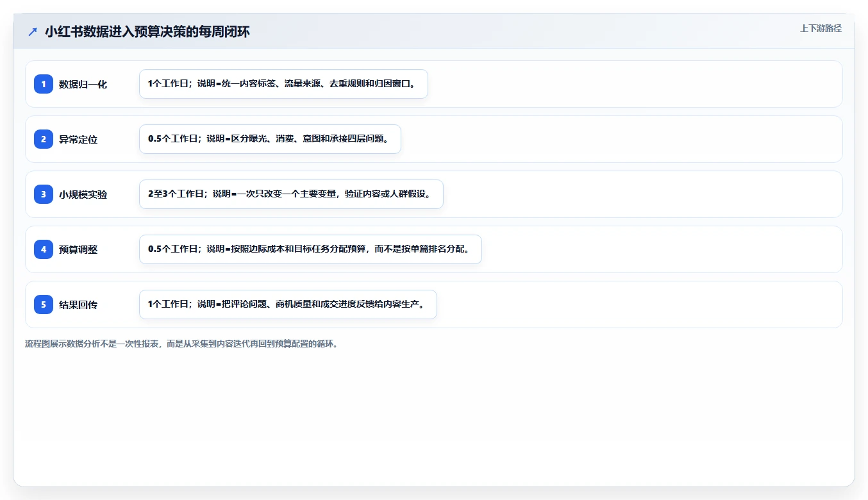Click the step number 2 badge
The width and height of the screenshot is (868, 500).
click(x=44, y=139)
